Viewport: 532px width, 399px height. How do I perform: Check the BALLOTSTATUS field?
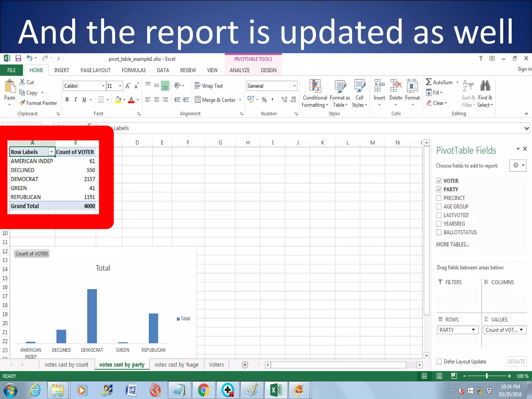(x=439, y=232)
